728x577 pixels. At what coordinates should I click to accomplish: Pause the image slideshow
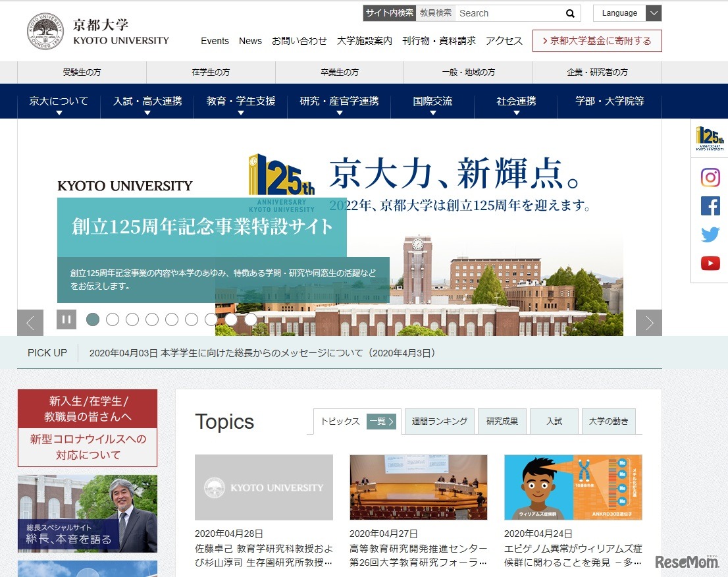tap(66, 319)
